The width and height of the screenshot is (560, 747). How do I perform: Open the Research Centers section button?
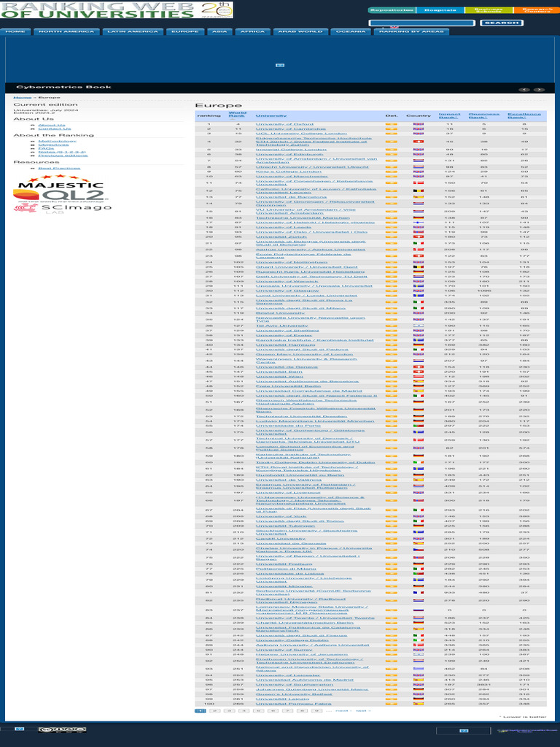tap(537, 10)
